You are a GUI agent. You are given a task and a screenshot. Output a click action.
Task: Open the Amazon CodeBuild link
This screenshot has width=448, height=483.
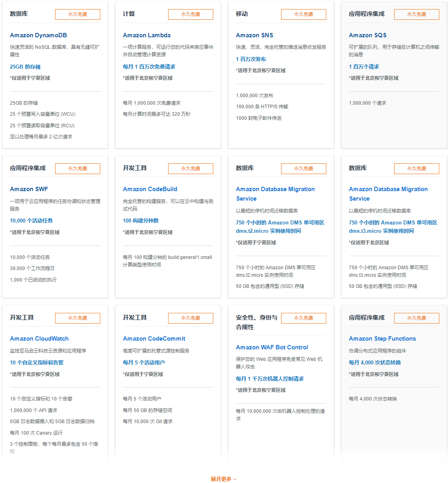pos(150,189)
